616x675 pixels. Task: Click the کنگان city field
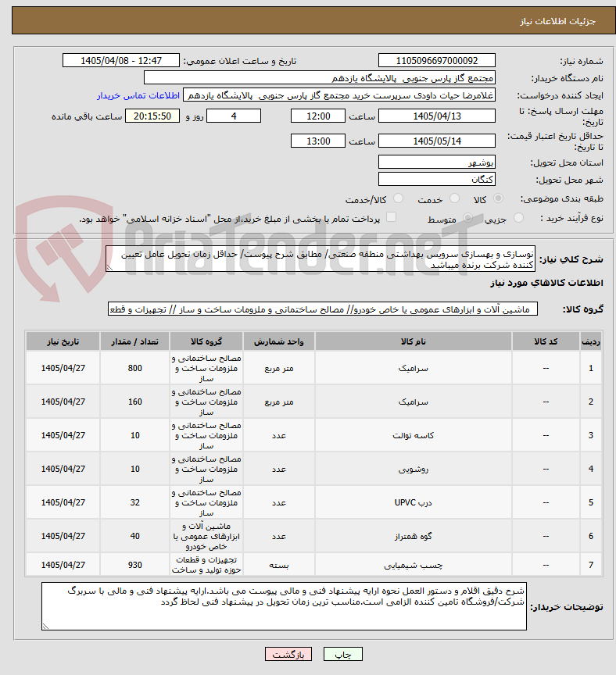437,180
